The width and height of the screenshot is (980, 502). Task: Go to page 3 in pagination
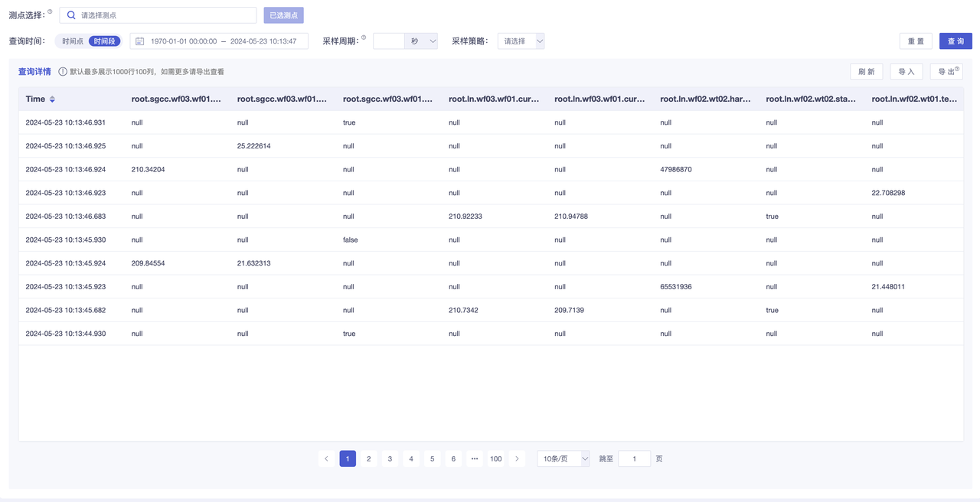[390, 459]
